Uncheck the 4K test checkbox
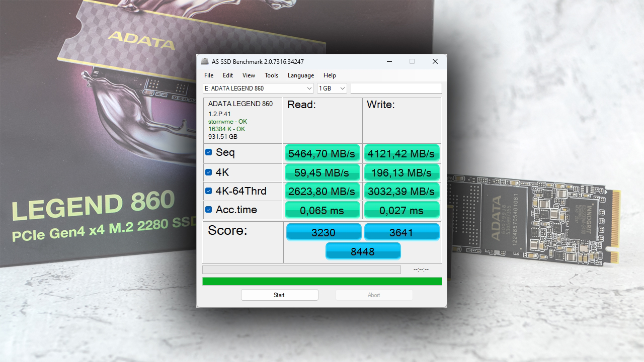Screen dimensions: 644x362 (208, 172)
